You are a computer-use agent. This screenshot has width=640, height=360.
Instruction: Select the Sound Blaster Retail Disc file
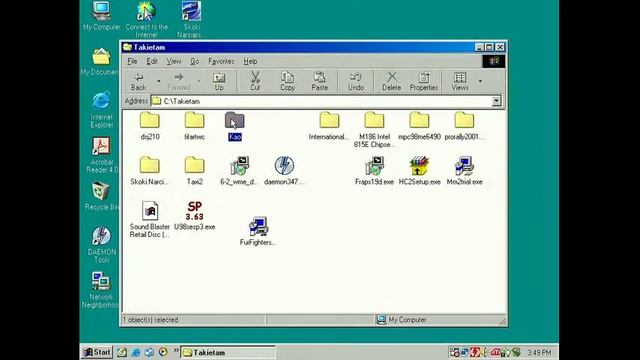pos(150,220)
